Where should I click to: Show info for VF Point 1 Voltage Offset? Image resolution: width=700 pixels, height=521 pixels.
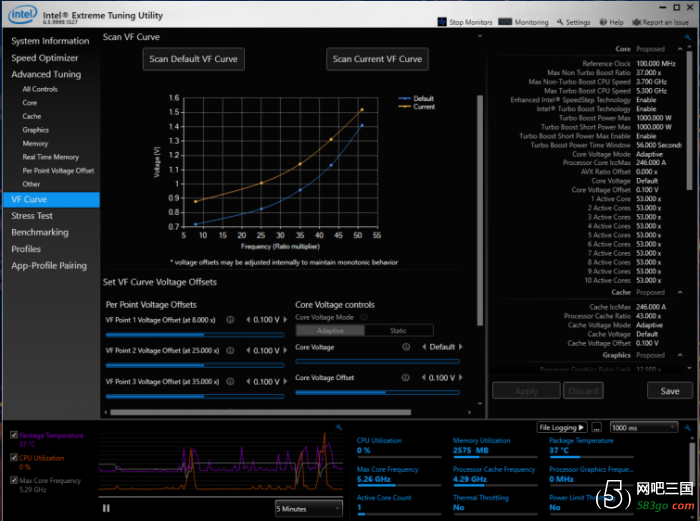coord(230,320)
